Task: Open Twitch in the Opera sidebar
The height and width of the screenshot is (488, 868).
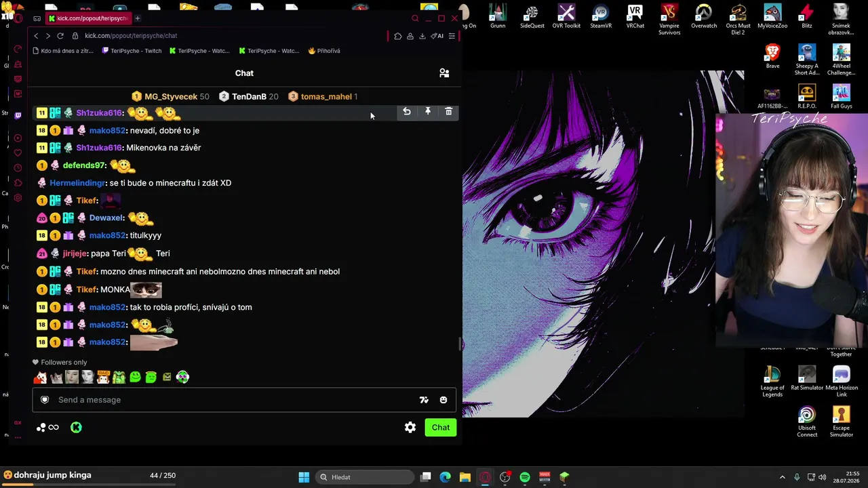Action: (x=18, y=115)
